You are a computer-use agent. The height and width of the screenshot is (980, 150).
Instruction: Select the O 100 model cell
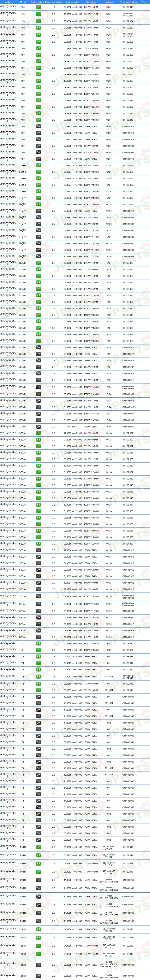(x=23, y=427)
